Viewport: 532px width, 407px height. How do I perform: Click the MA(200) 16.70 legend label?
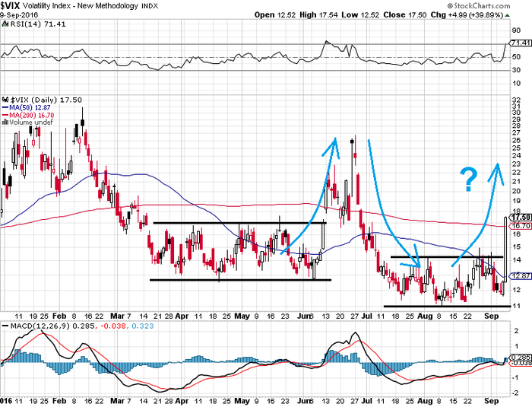pyautogui.click(x=32, y=115)
